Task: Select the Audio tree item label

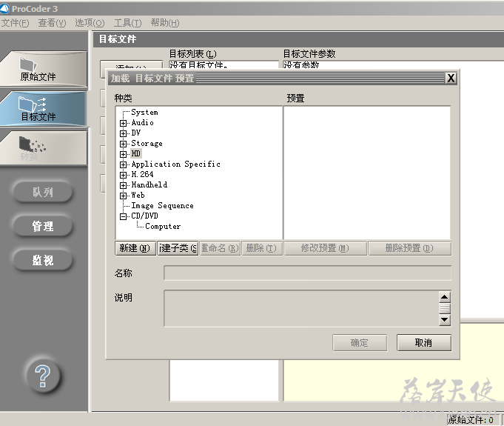Action: tap(142, 122)
